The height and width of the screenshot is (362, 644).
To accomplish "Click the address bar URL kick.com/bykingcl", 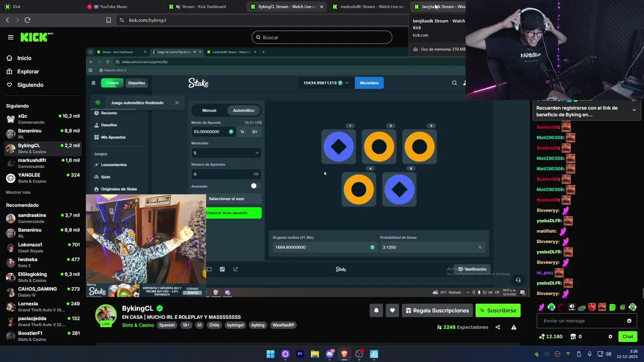I will [x=147, y=20].
